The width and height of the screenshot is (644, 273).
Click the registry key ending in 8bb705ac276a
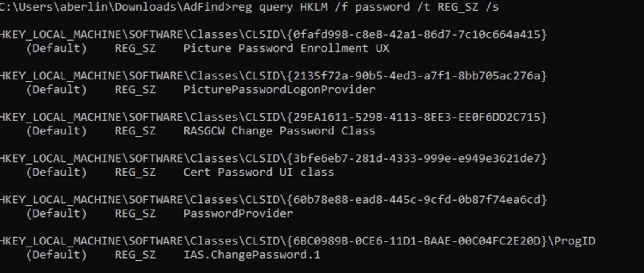click(273, 76)
